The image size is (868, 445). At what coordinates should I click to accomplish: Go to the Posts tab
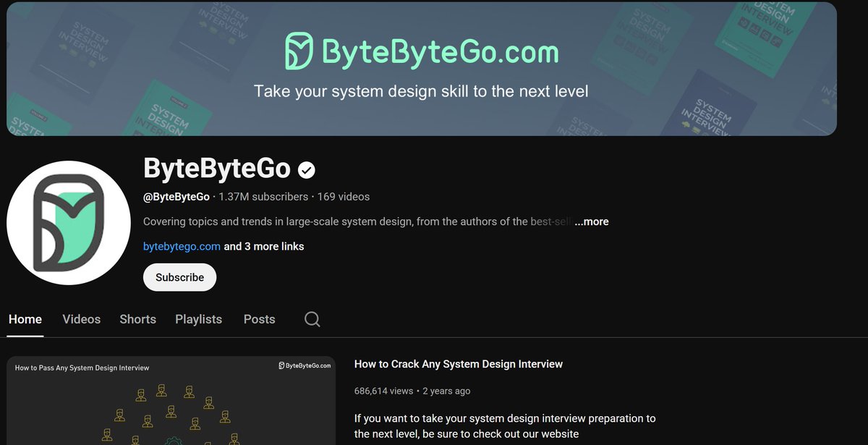coord(260,319)
